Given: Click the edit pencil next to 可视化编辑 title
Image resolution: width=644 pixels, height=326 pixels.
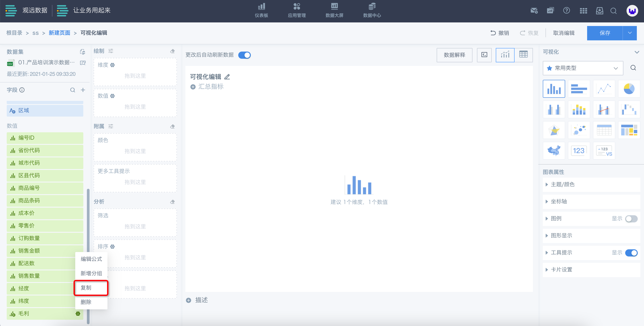Looking at the screenshot, I should tap(227, 77).
